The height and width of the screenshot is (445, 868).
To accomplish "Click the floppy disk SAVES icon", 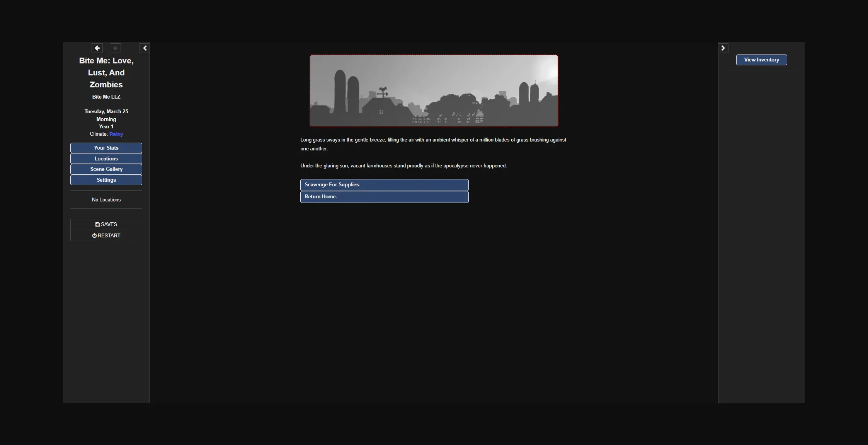I will click(97, 224).
